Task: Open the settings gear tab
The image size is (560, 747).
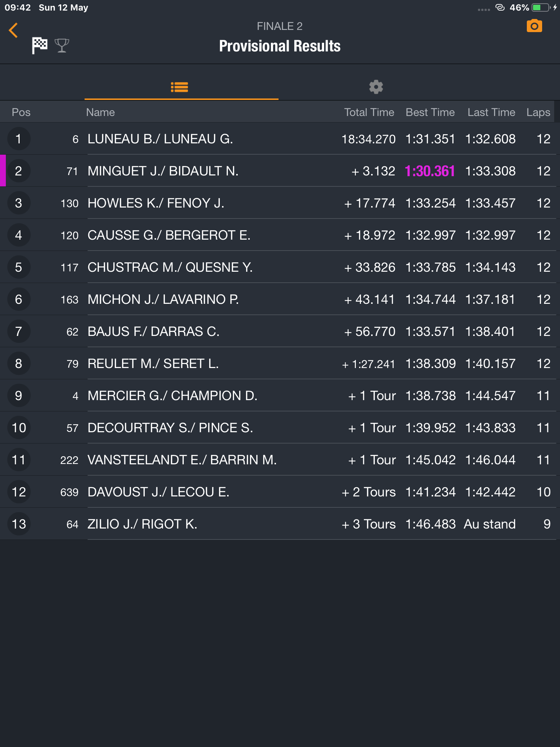Action: tap(376, 87)
